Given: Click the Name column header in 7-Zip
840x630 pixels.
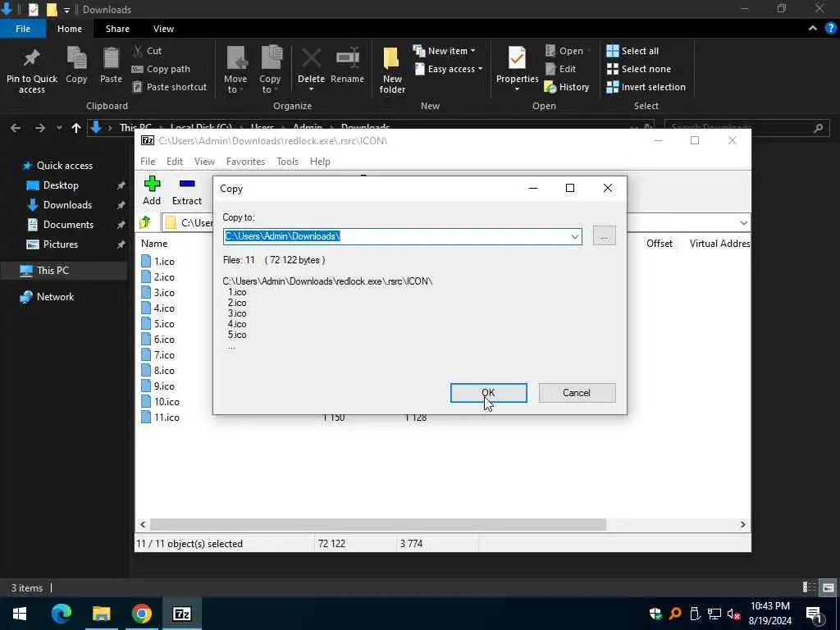Looking at the screenshot, I should [x=154, y=243].
